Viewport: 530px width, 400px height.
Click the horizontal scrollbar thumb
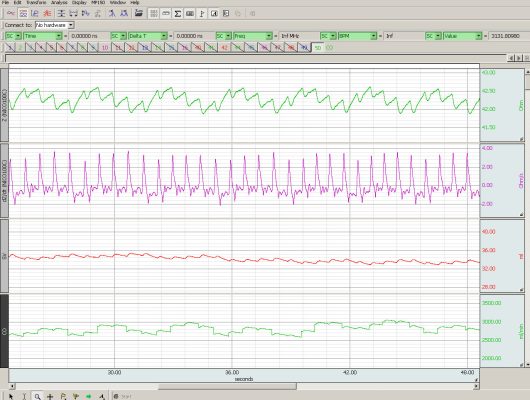pos(227,386)
